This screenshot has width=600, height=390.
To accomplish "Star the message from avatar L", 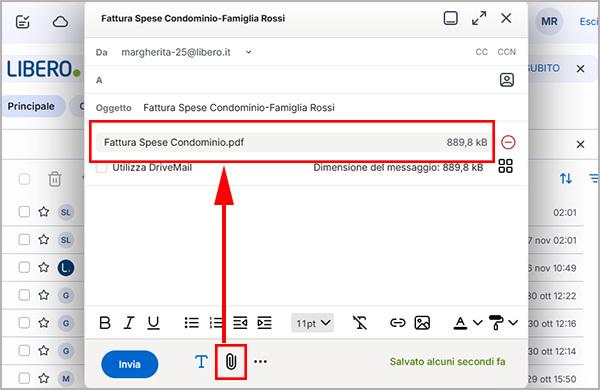I will pos(44,267).
